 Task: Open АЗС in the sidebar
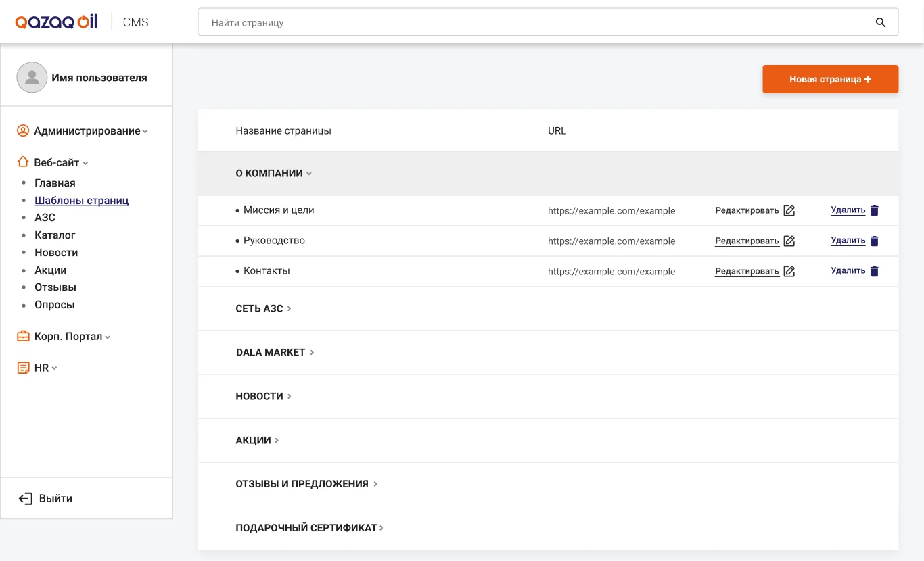pyautogui.click(x=45, y=218)
